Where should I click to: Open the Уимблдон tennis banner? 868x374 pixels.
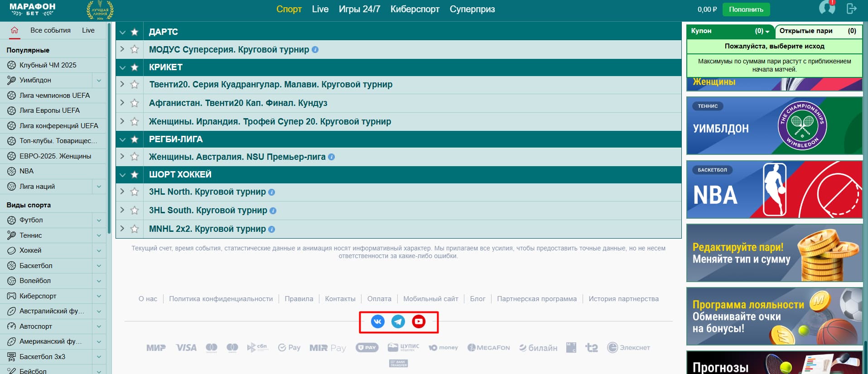pyautogui.click(x=774, y=125)
